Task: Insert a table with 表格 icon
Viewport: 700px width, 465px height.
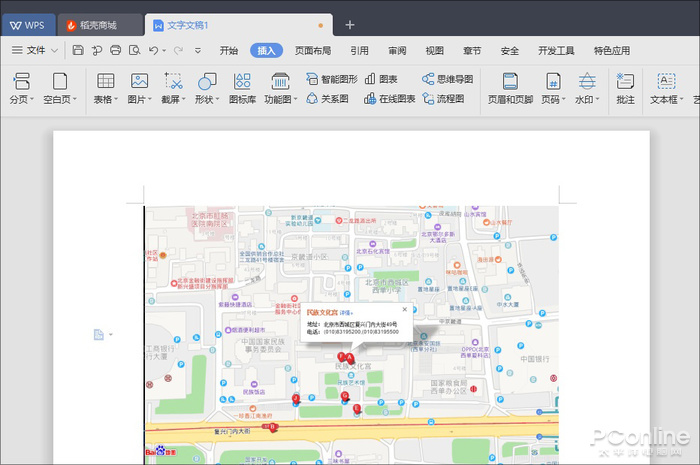Action: pos(106,88)
